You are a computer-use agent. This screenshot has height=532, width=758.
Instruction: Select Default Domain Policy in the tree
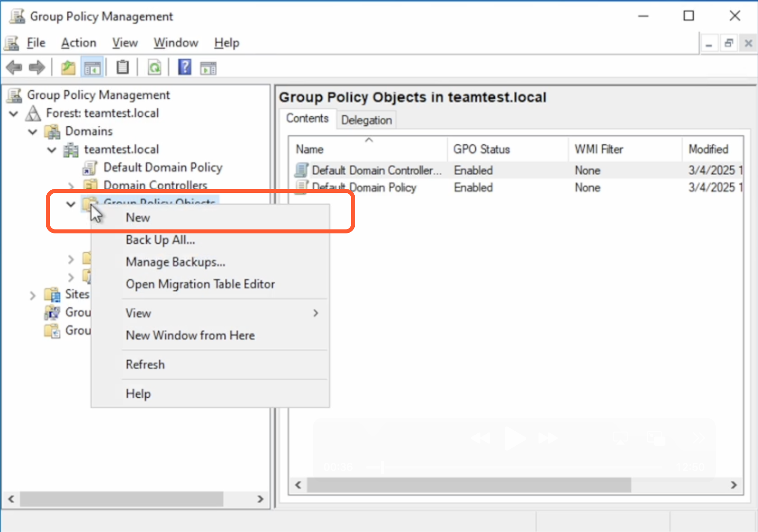[163, 167]
